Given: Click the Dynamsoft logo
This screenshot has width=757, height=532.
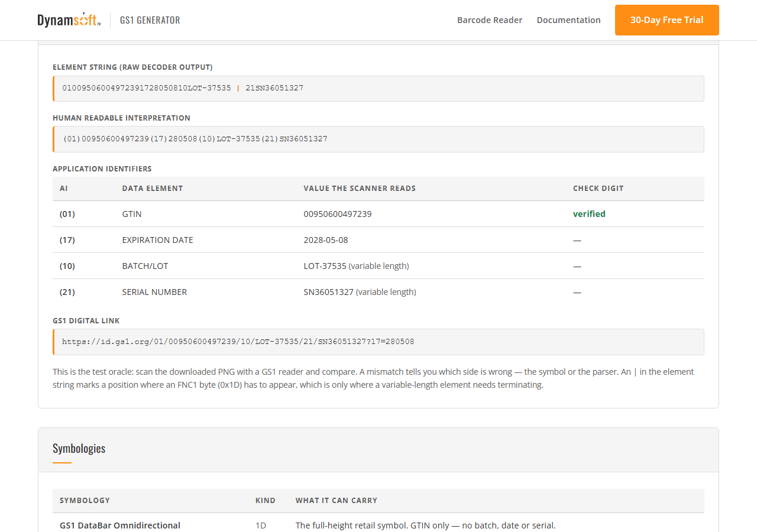Looking at the screenshot, I should click(x=69, y=20).
